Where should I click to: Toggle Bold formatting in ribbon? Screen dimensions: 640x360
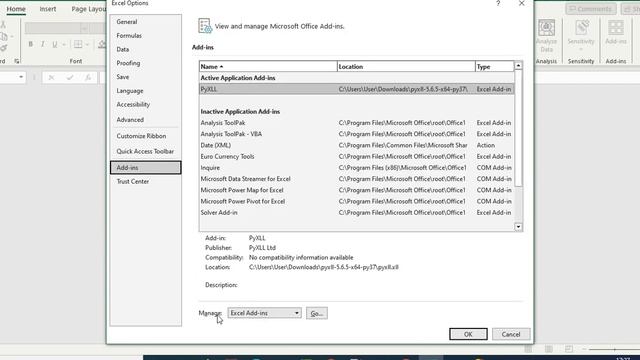31,44
